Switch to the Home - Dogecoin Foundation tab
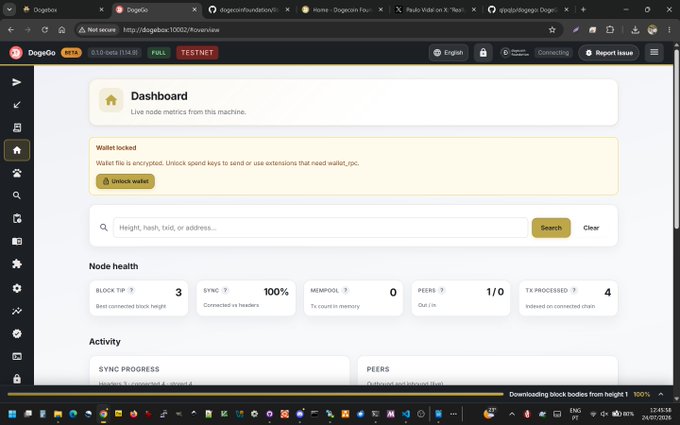Image resolution: width=680 pixels, height=425 pixels. 342,10
